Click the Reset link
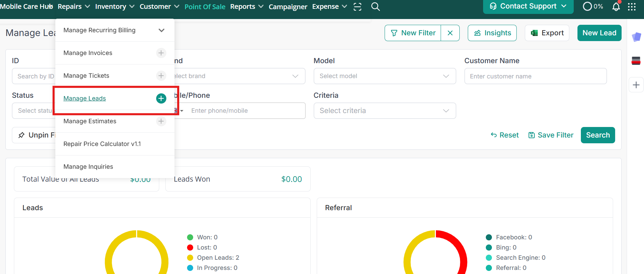The width and height of the screenshot is (644, 274). click(505, 135)
